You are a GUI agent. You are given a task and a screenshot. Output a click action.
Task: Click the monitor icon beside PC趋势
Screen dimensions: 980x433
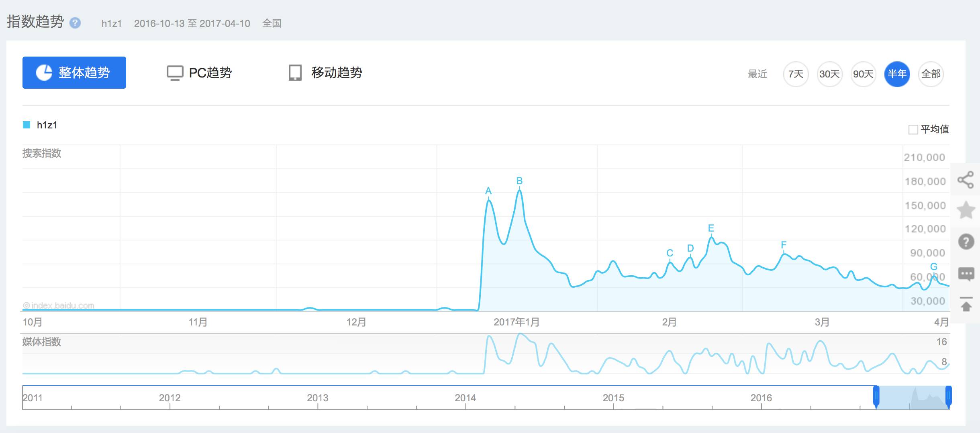tap(174, 73)
